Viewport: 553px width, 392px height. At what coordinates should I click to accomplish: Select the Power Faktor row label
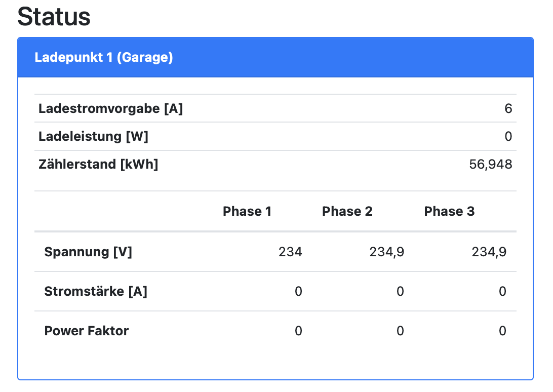click(87, 331)
